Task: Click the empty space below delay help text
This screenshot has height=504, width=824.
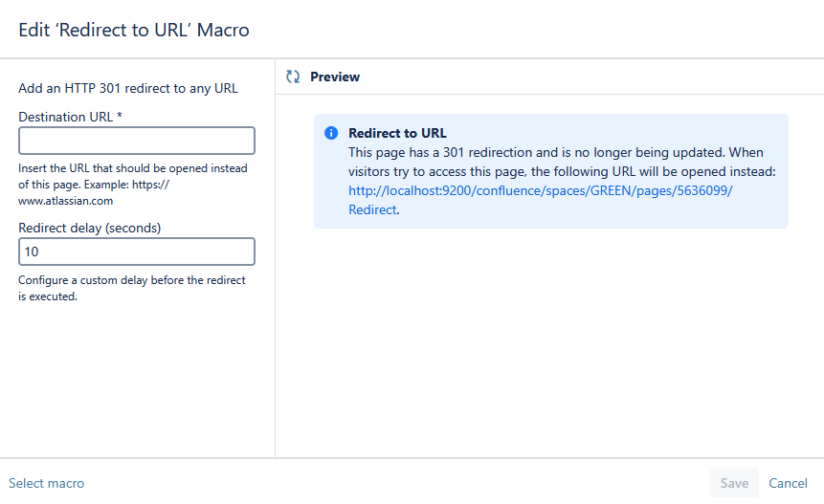Action: (137, 383)
